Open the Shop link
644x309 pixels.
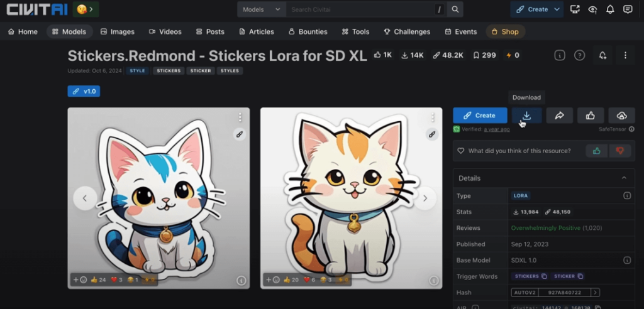(x=505, y=31)
